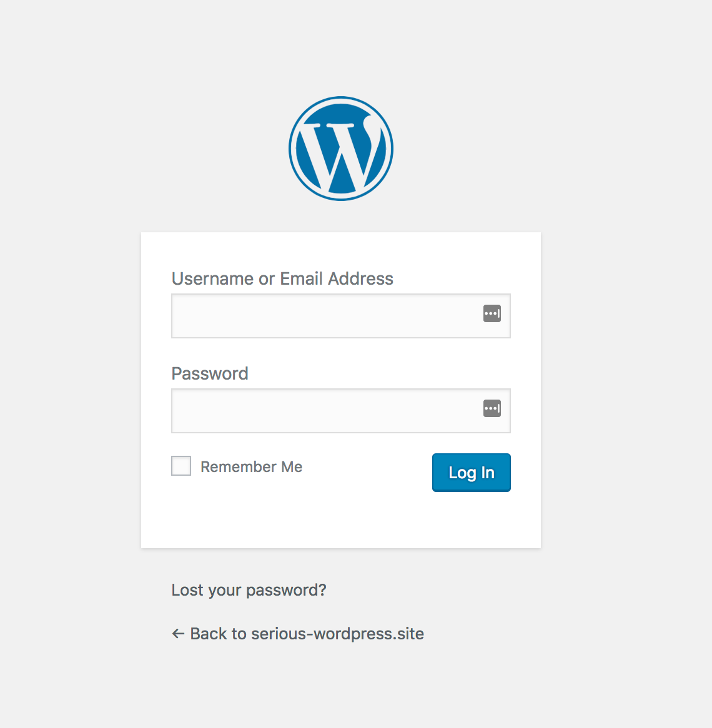
Task: Tick the Remember Me checkbox
Action: [181, 466]
